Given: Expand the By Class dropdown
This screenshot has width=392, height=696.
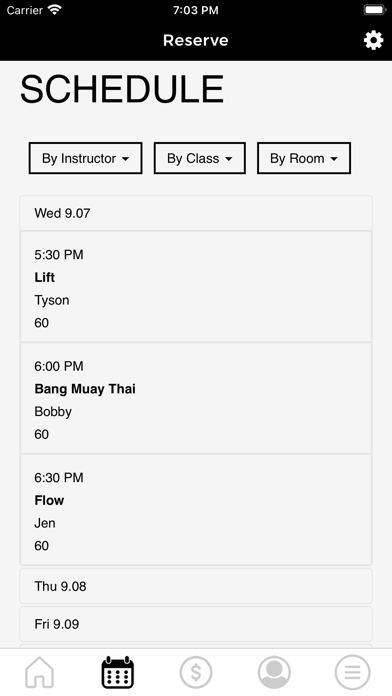Looking at the screenshot, I should click(200, 158).
